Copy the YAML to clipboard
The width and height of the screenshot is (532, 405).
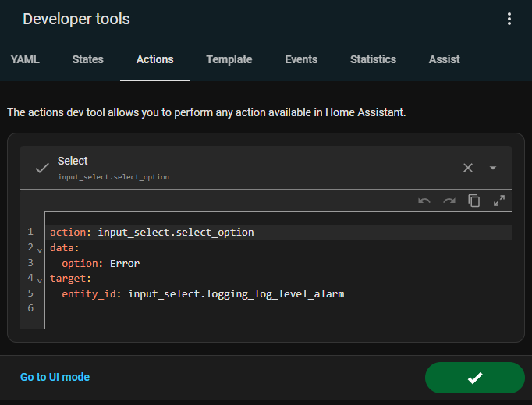click(x=474, y=201)
